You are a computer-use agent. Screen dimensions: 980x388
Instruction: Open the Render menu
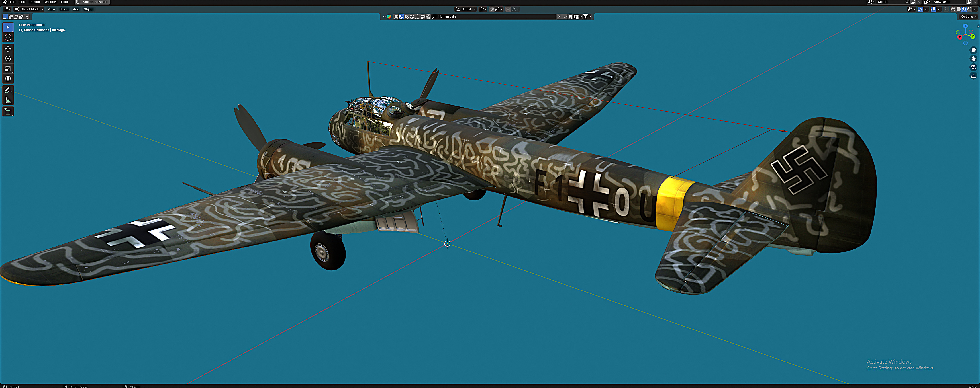[x=35, y=2]
